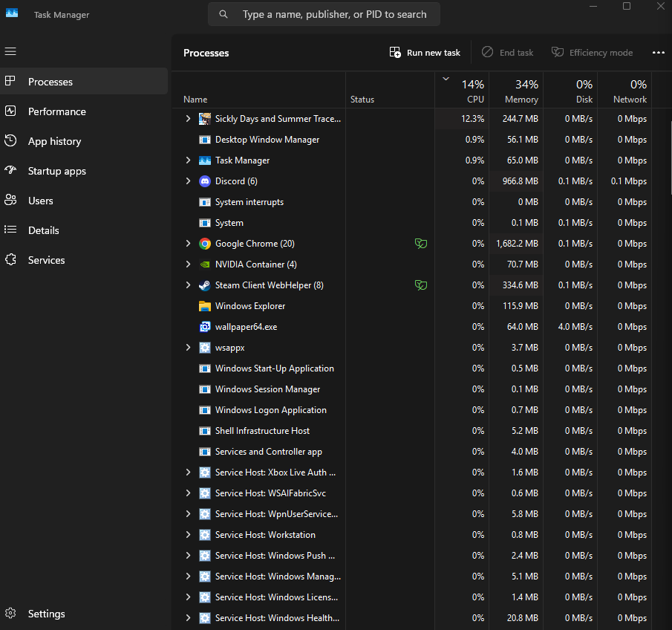The height and width of the screenshot is (630, 672).
Task: Click the Run new task icon
Action: coord(395,52)
